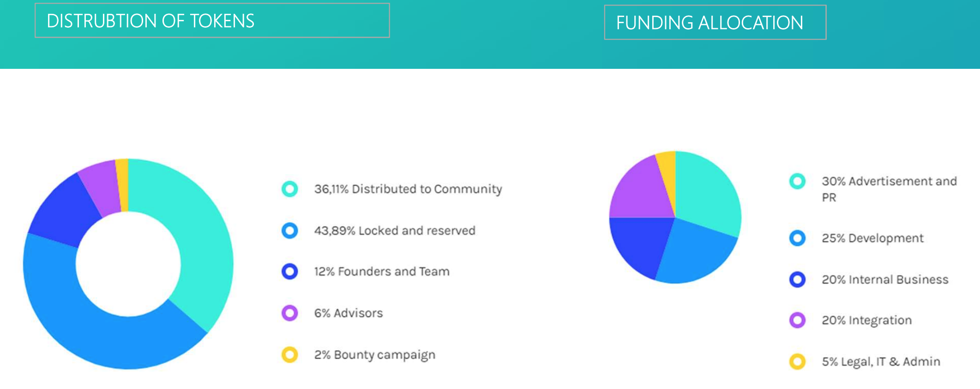Click the 6% Advisors legend text
This screenshot has width=980, height=389.
[x=349, y=313]
